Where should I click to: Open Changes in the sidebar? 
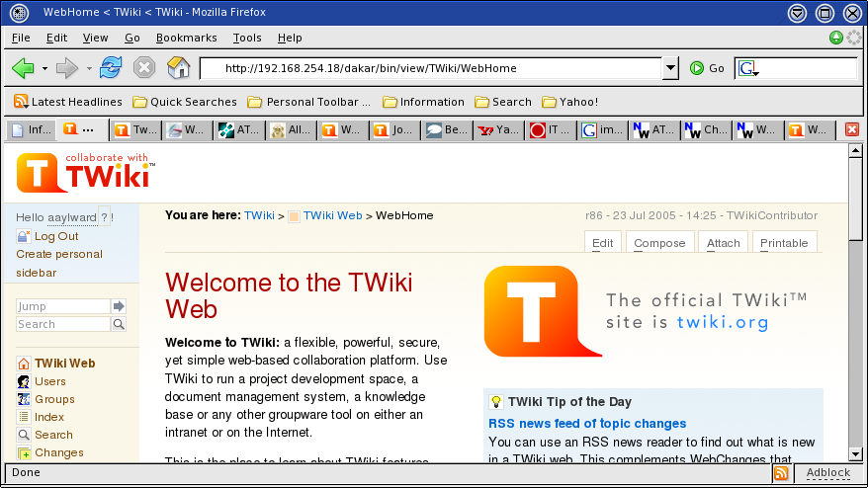pyautogui.click(x=58, y=452)
